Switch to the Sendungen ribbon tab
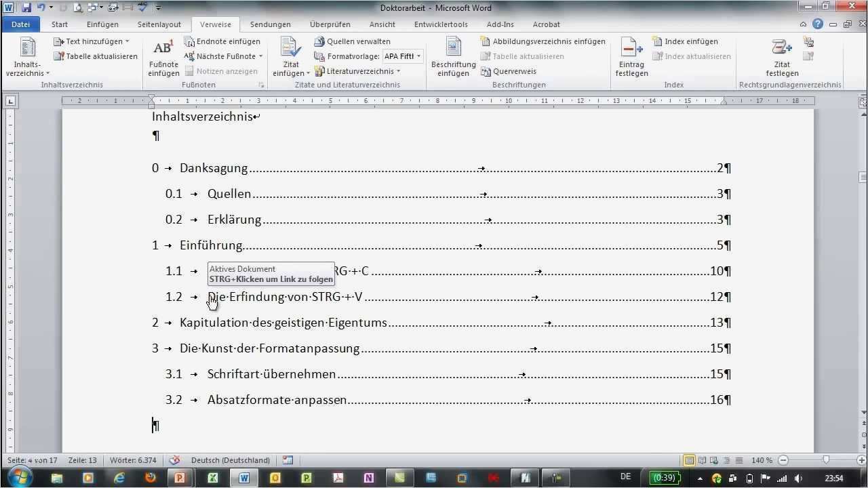The width and height of the screenshot is (868, 488). tap(270, 24)
